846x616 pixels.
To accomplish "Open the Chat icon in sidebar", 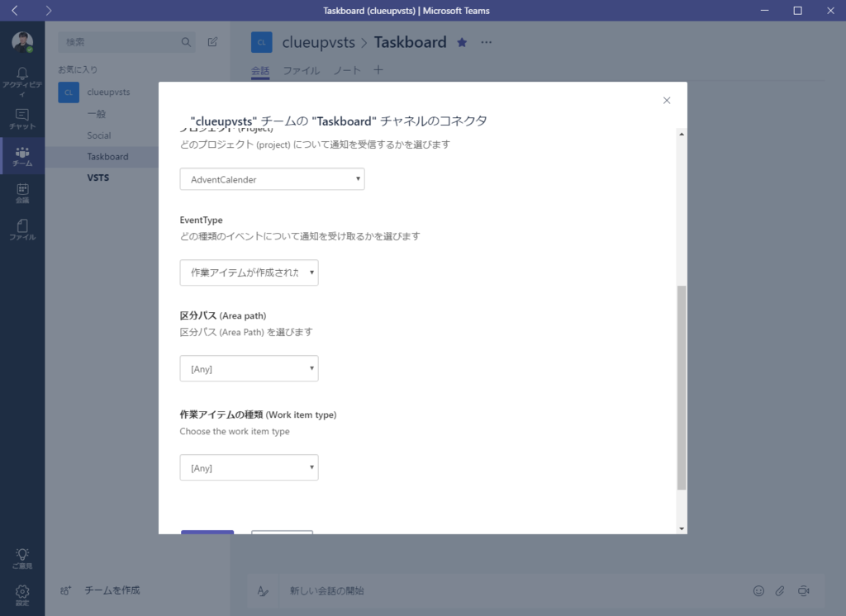I will 22,114.
